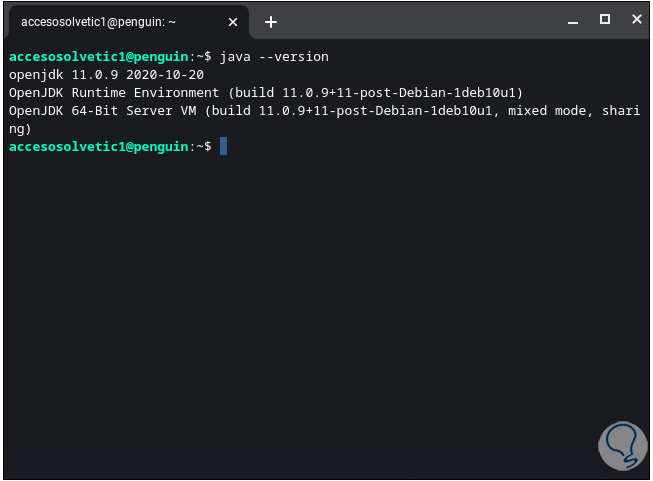Click the wrapped 'ng)' output line
The image size is (653, 481).
pos(20,128)
